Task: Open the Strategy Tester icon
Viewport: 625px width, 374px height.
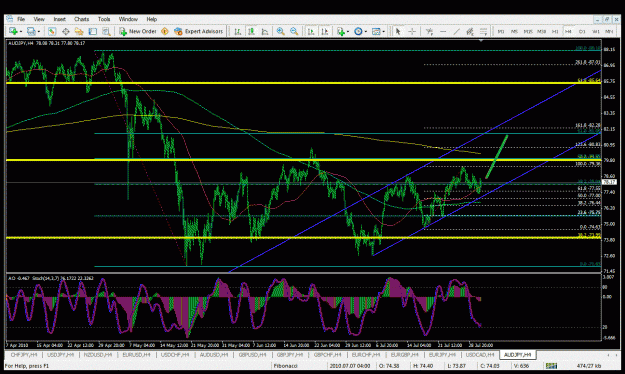Action: click(x=106, y=31)
